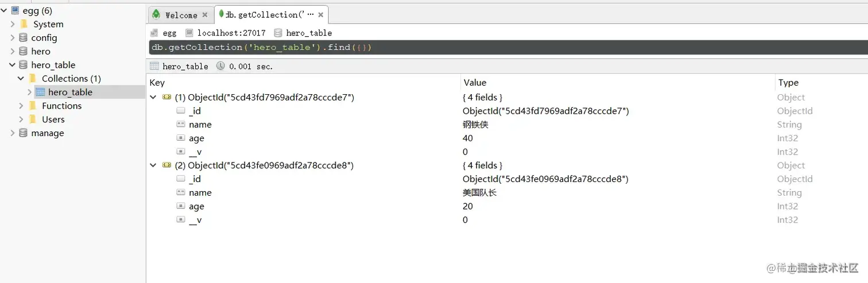Viewport: 868px width, 283px height.
Task: Collapse document (1) ending in cccde7
Action: 153,98
